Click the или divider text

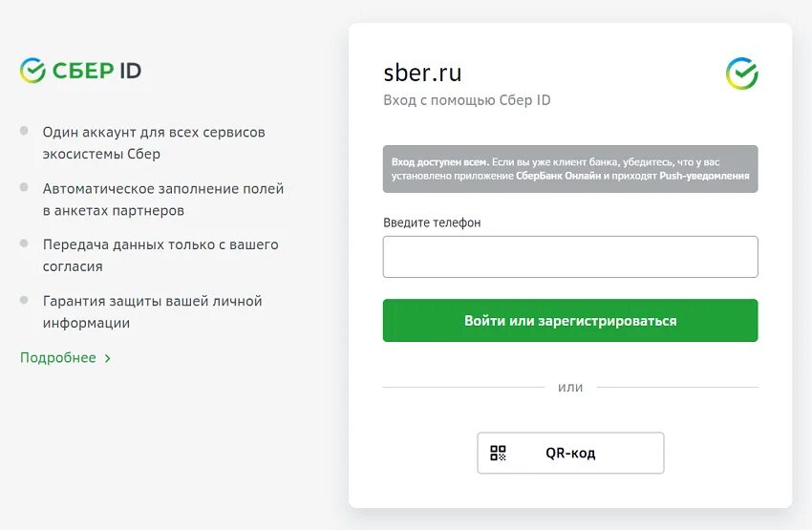click(570, 388)
